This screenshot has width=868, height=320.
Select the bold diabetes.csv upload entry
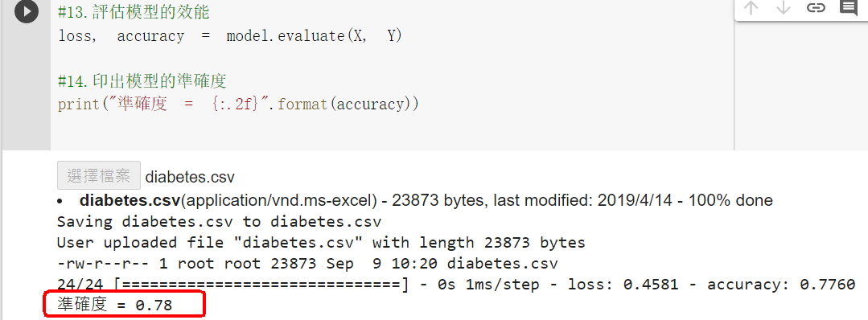pyautogui.click(x=130, y=200)
